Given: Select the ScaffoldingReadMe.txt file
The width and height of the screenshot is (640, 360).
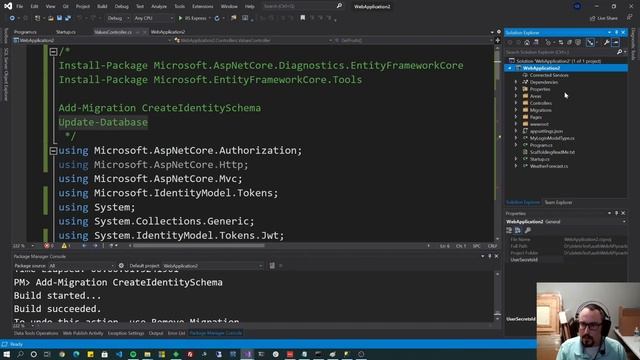Looking at the screenshot, I should tap(552, 152).
